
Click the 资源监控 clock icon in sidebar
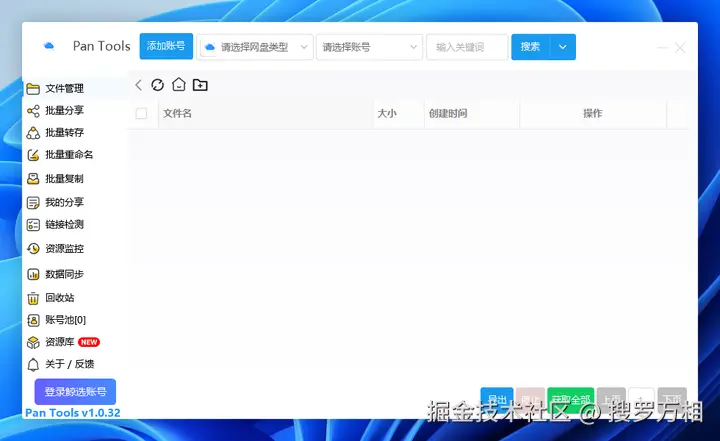33,249
